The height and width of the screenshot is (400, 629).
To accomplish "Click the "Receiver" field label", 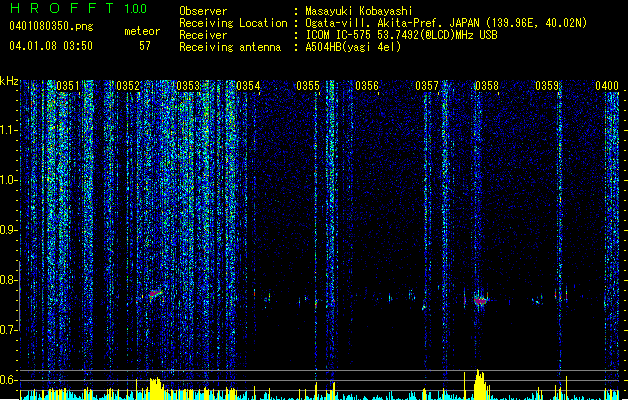I will point(203,35).
